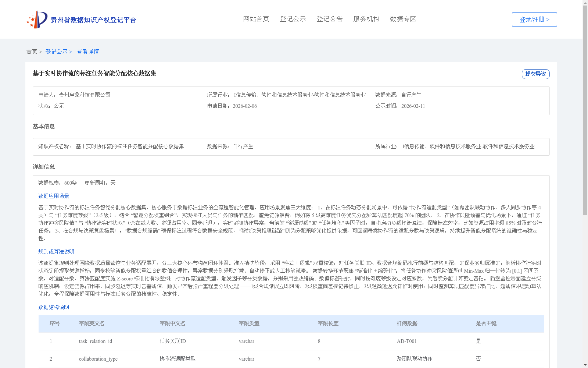
Task: Click the site title 贵州省数据知识产权登记平台
Action: [x=93, y=20]
